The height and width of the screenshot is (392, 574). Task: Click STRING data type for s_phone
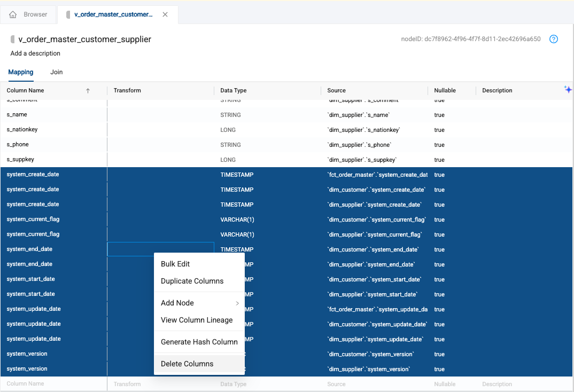point(231,145)
